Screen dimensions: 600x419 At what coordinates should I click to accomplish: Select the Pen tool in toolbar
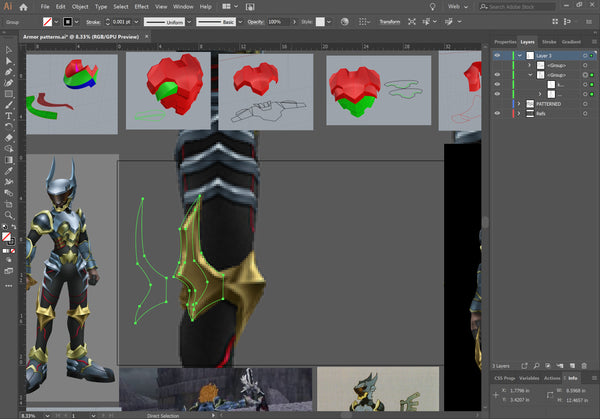[x=8, y=72]
